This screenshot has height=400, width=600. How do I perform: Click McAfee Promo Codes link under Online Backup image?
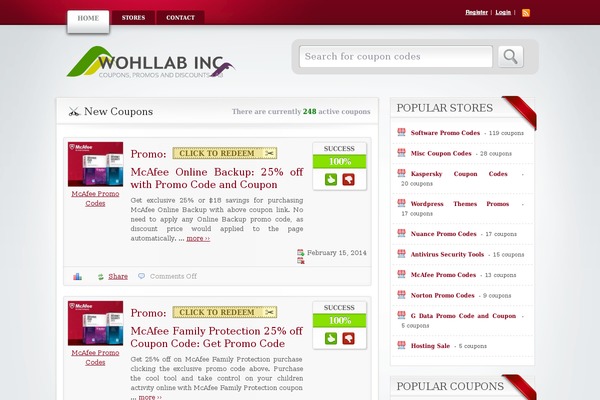point(95,198)
